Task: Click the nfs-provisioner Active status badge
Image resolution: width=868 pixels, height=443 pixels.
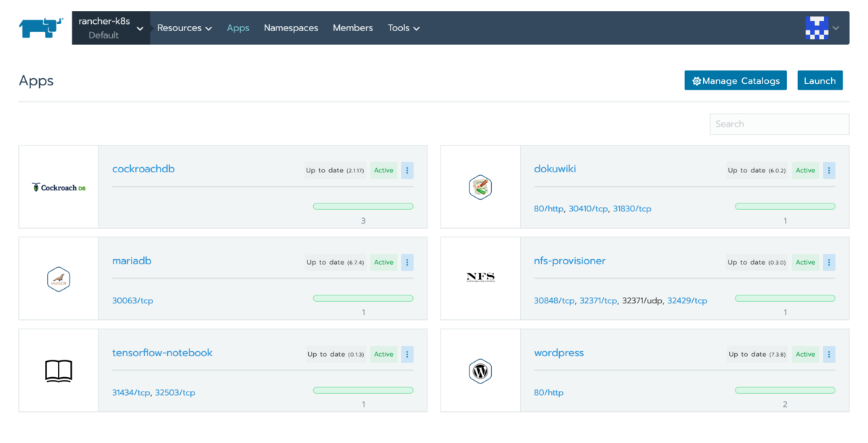Action: point(805,263)
